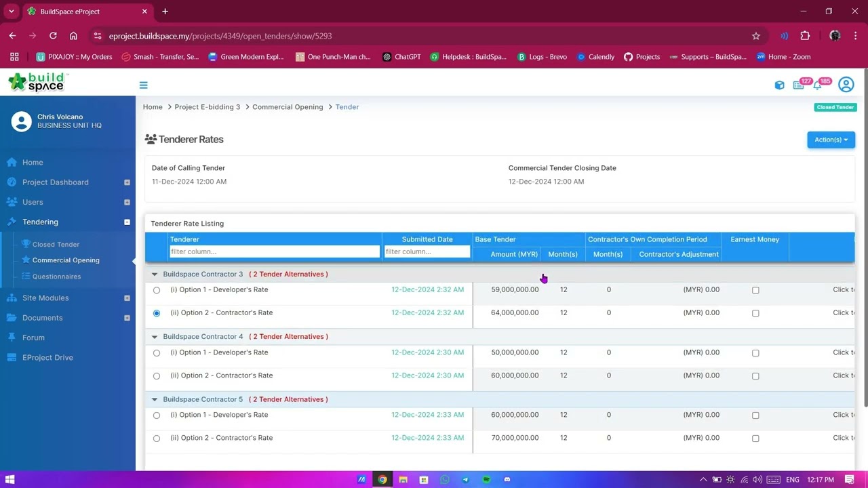Viewport: 868px width, 488px height.
Task: Click the Closed Tender status badge
Action: [x=835, y=107]
